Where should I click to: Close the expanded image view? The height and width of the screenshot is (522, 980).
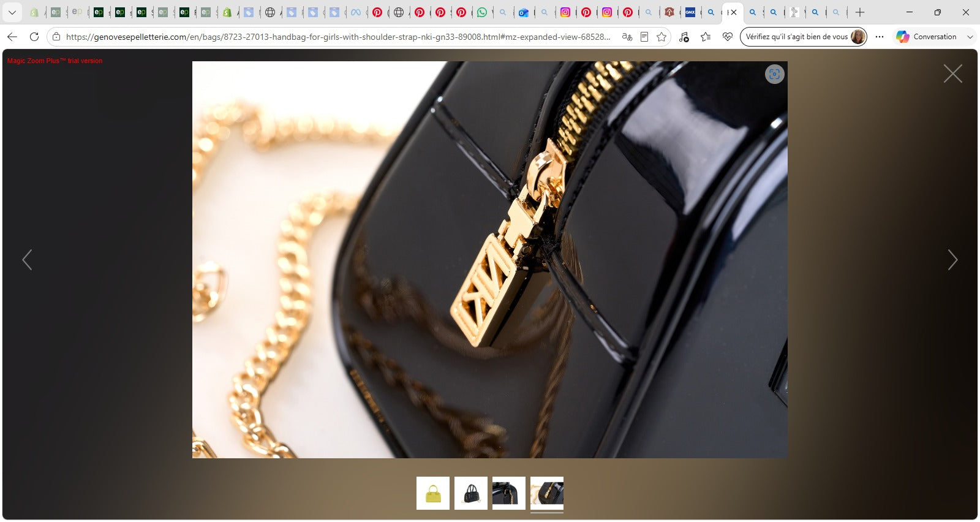(x=952, y=74)
